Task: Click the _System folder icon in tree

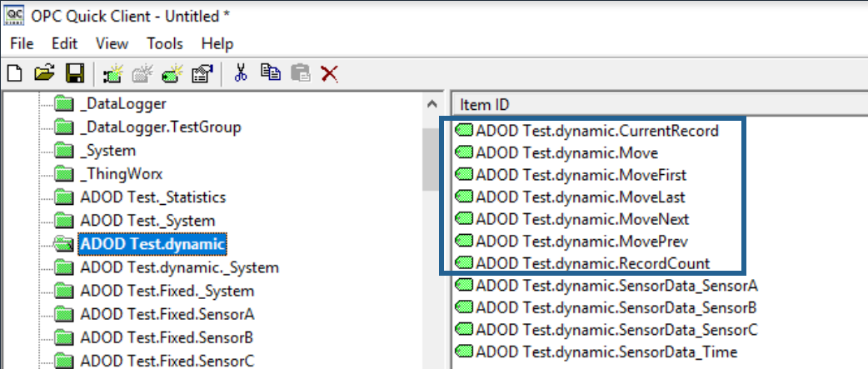Action: [64, 151]
